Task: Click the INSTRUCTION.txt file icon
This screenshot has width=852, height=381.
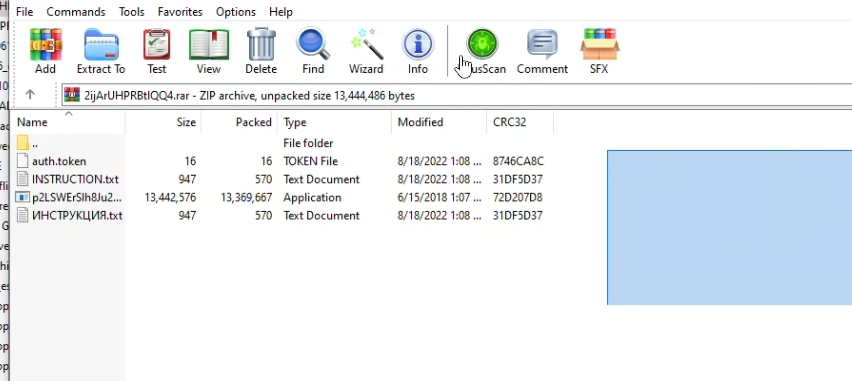Action: [x=23, y=179]
